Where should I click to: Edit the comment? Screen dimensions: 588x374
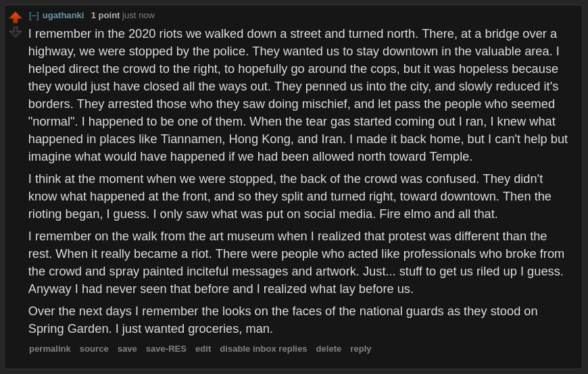click(x=203, y=349)
